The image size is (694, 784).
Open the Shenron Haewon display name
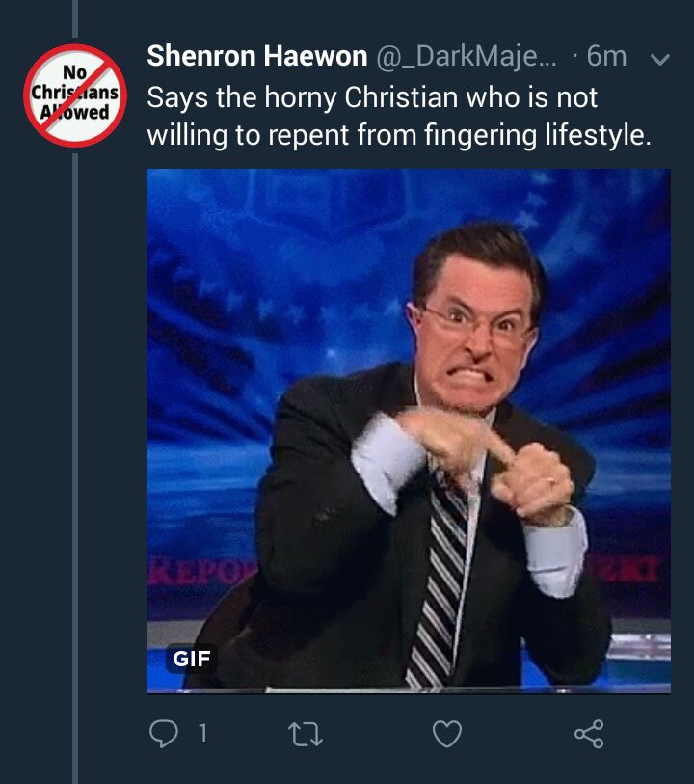(x=256, y=56)
